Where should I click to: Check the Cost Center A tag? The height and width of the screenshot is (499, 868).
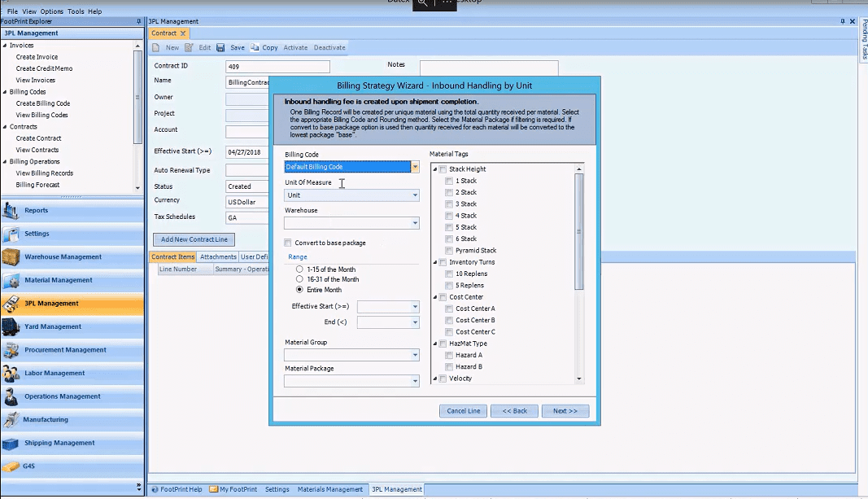449,309
